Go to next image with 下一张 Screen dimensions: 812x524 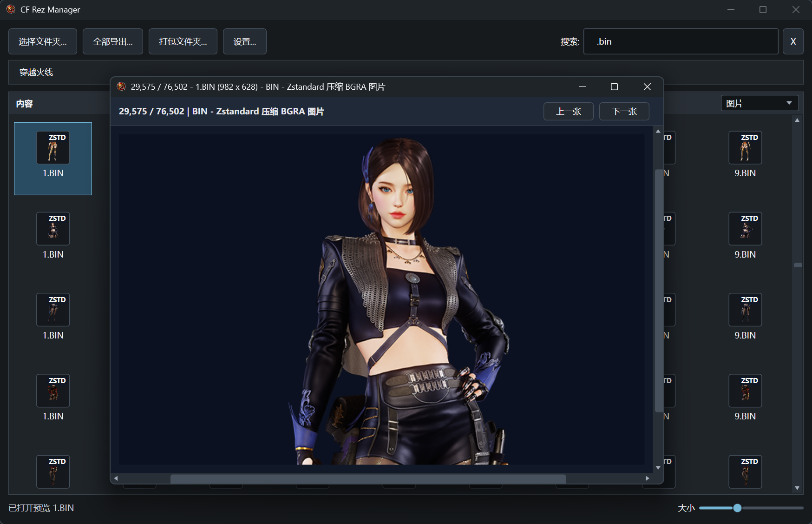tap(624, 112)
